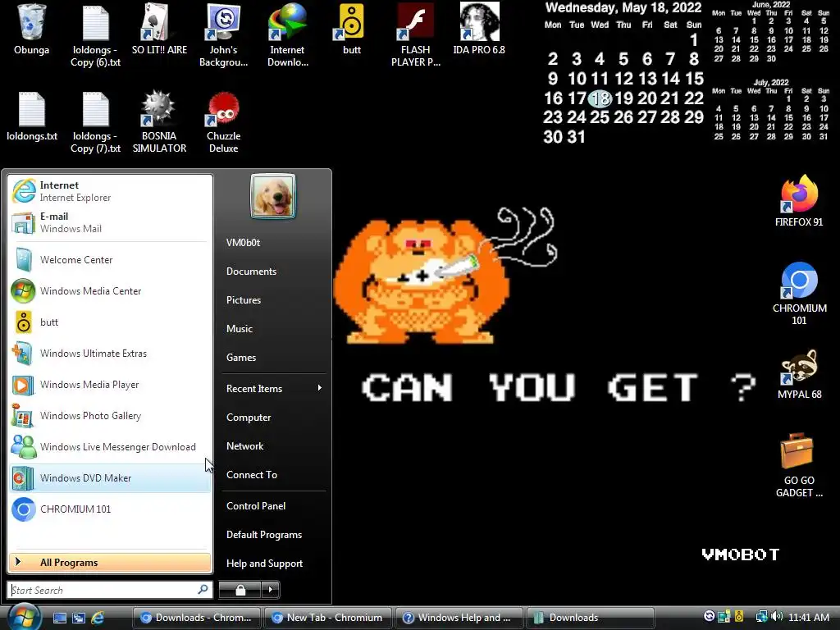Launch Windows Media Player from Start menu
The image size is (840, 630).
click(110, 385)
